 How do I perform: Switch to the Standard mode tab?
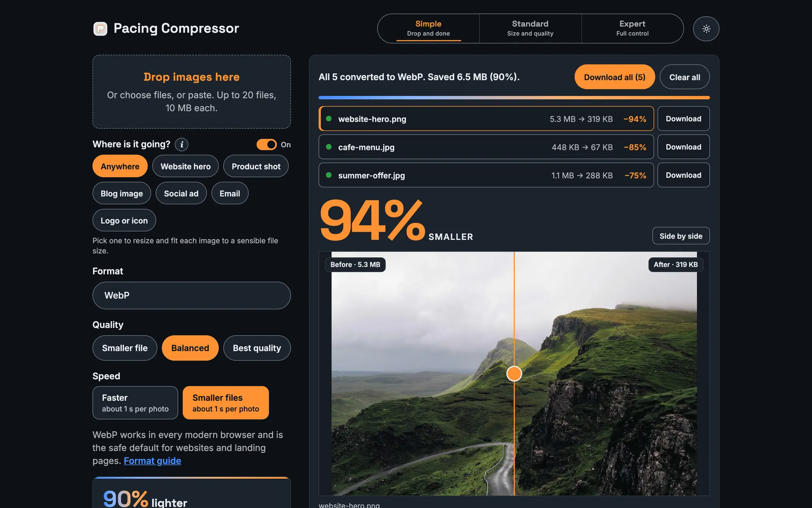[x=530, y=28]
